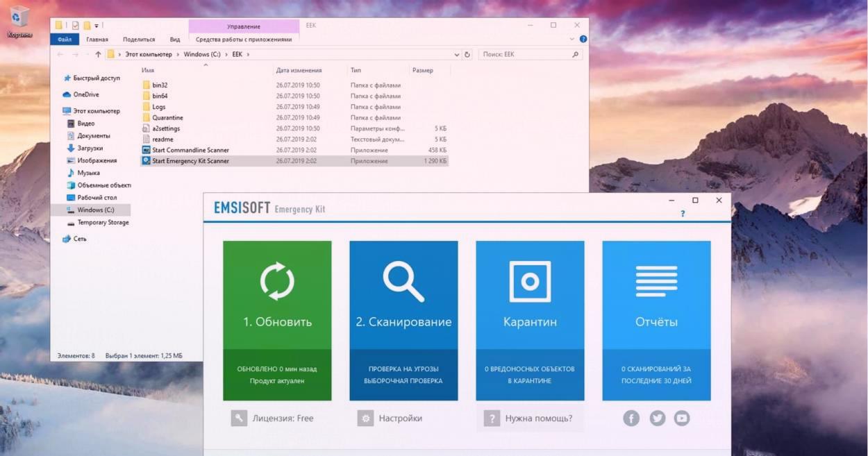Click the magnifying glass scan icon
Image resolution: width=868 pixels, height=456 pixels.
[x=403, y=280]
